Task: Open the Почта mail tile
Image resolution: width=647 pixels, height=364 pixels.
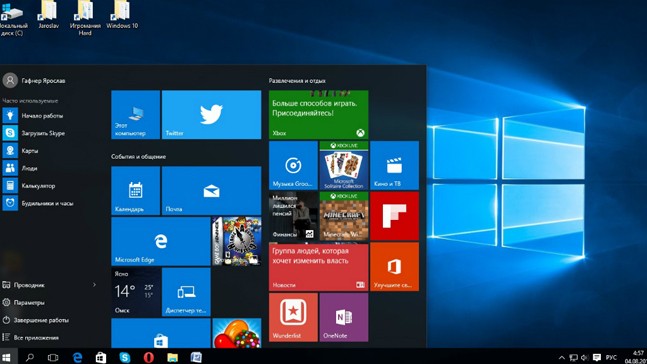Action: pyautogui.click(x=211, y=191)
